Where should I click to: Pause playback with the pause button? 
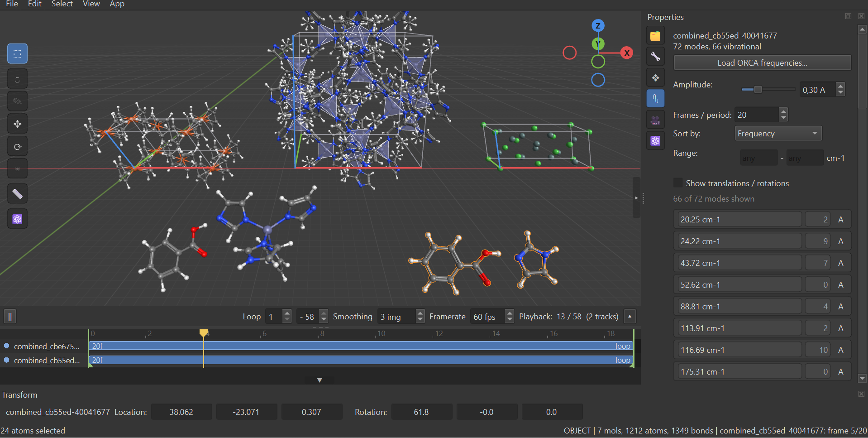pos(10,317)
